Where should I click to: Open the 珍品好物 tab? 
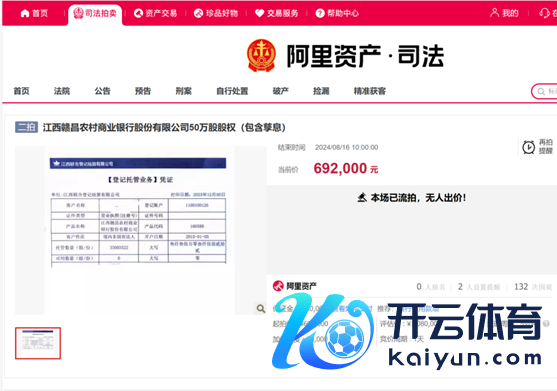(x=216, y=13)
